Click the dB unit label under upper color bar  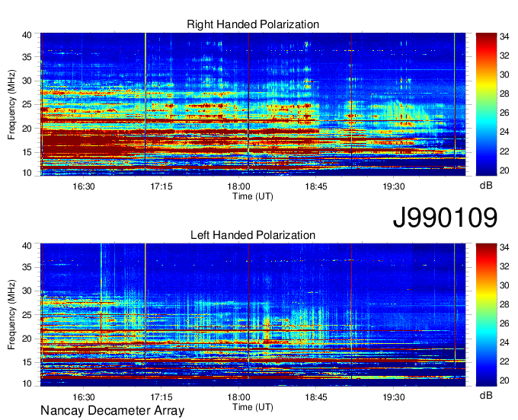[x=486, y=185]
